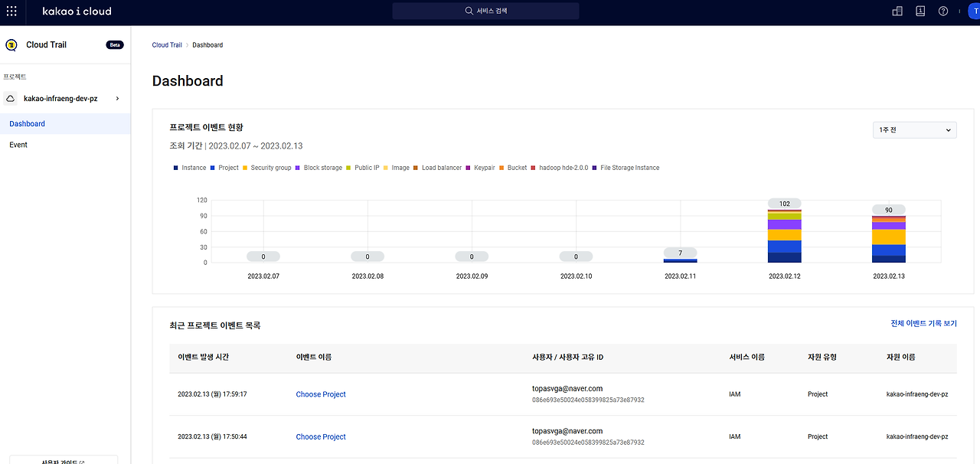Click the 2023.02.09 axis label

tap(472, 276)
